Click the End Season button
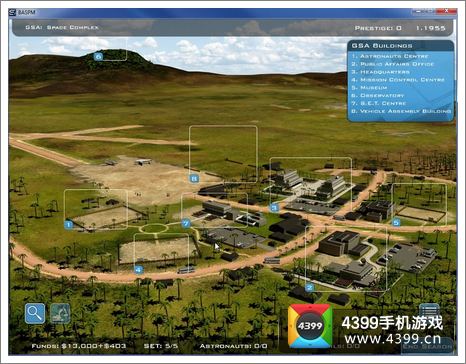 tap(428, 346)
